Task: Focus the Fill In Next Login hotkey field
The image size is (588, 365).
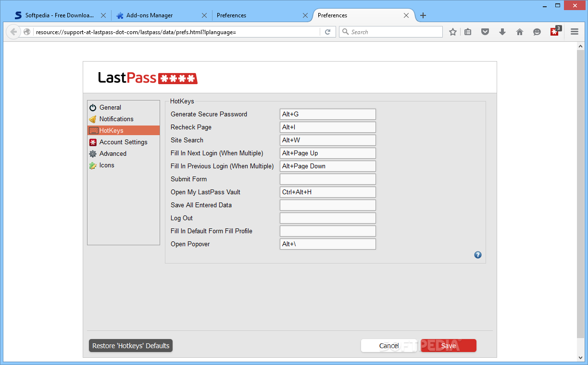Action: pos(328,153)
